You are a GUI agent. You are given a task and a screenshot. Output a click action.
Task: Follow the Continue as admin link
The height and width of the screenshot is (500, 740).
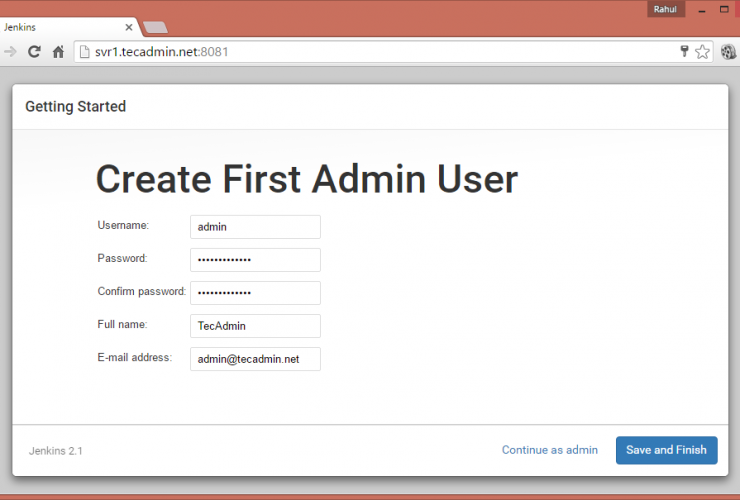click(x=550, y=450)
